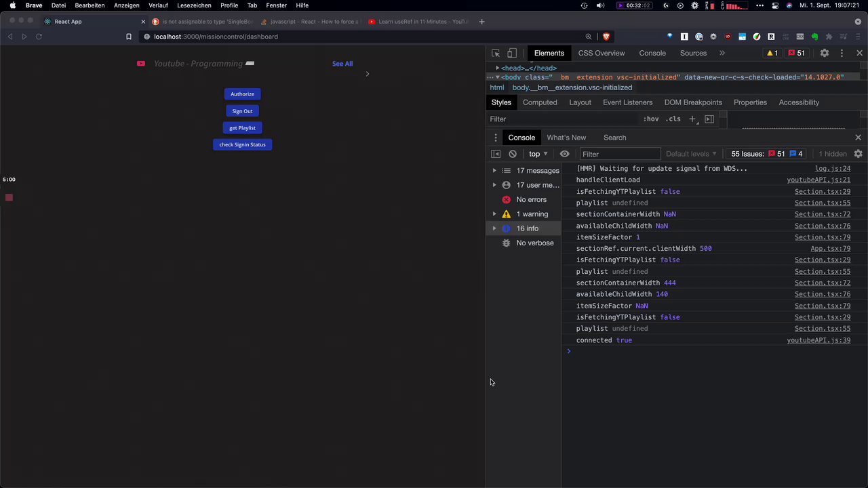Screen dimensions: 868x488
Task: Expand the 1 warning group
Action: [494, 214]
